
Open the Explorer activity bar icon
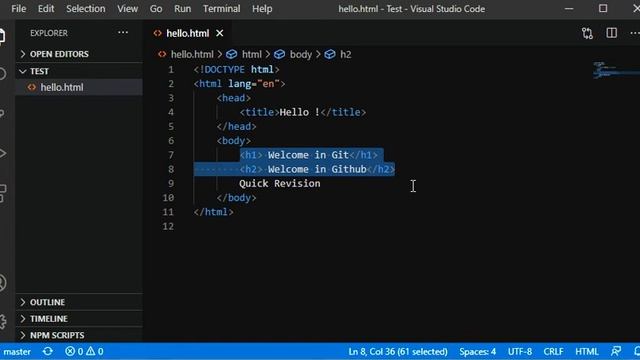2,36
